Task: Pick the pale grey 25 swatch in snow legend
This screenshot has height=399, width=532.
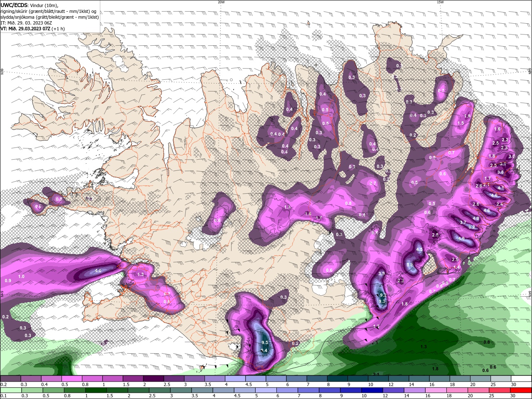Action: pos(501,379)
